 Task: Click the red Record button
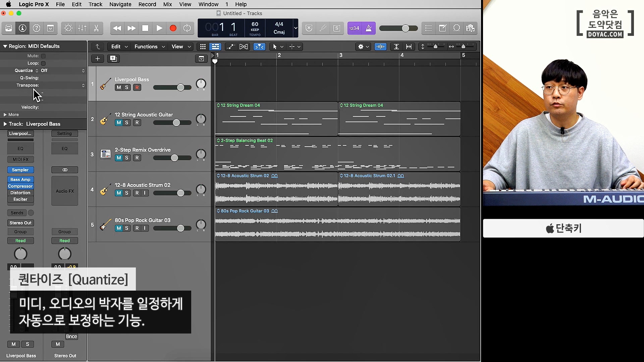coord(173,28)
